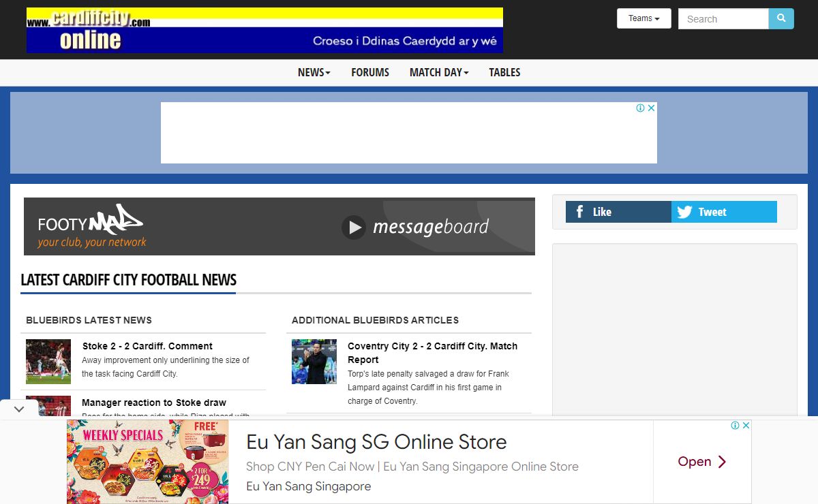Click the search magnifier button
Viewport: 818px width, 504px height.
pos(781,18)
